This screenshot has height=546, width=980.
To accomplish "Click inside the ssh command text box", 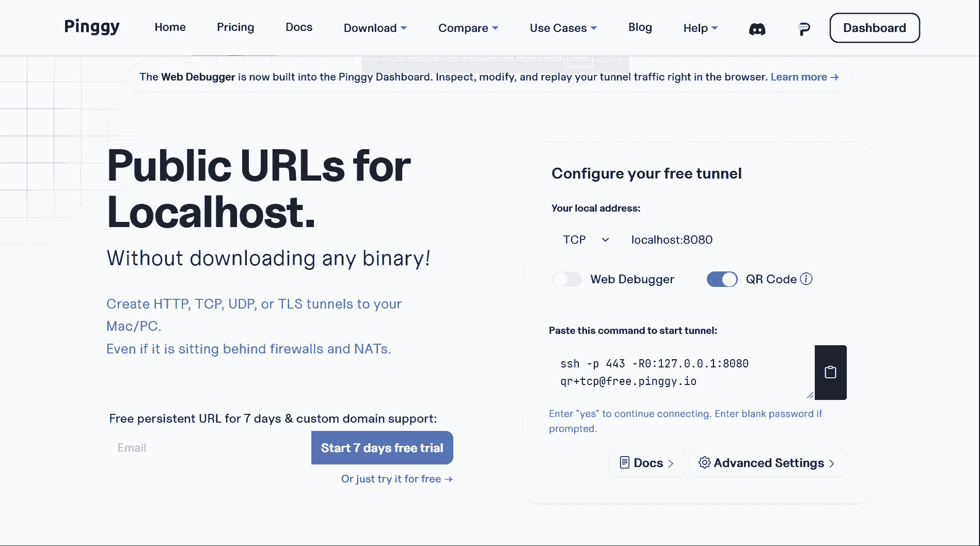I will 682,372.
